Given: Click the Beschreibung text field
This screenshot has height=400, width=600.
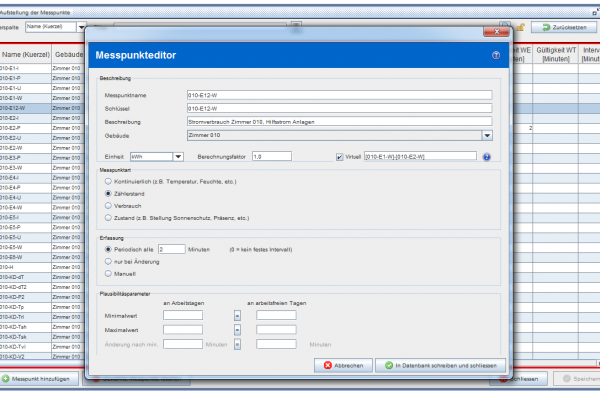Looking at the screenshot, I should (340, 121).
